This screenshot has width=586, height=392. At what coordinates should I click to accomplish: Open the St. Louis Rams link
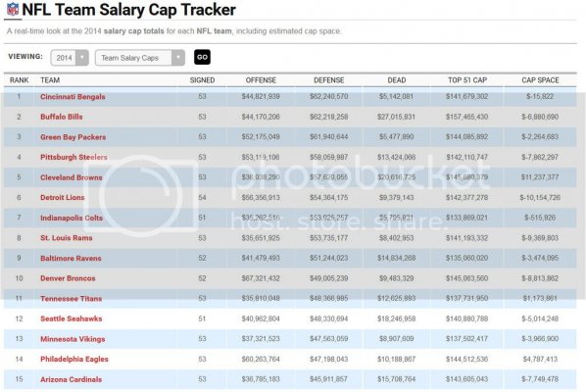click(x=67, y=238)
